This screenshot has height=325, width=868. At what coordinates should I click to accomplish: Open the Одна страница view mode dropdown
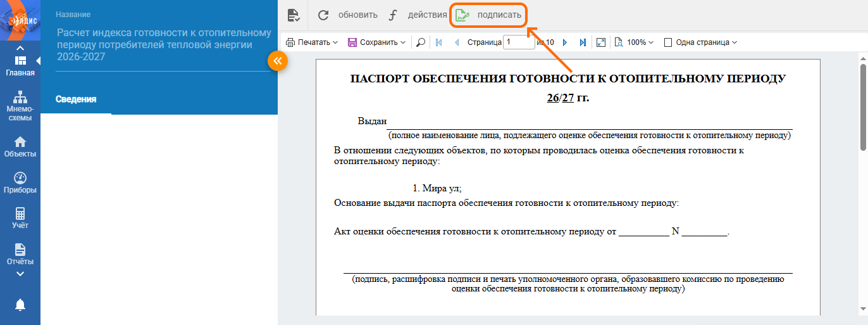[706, 42]
